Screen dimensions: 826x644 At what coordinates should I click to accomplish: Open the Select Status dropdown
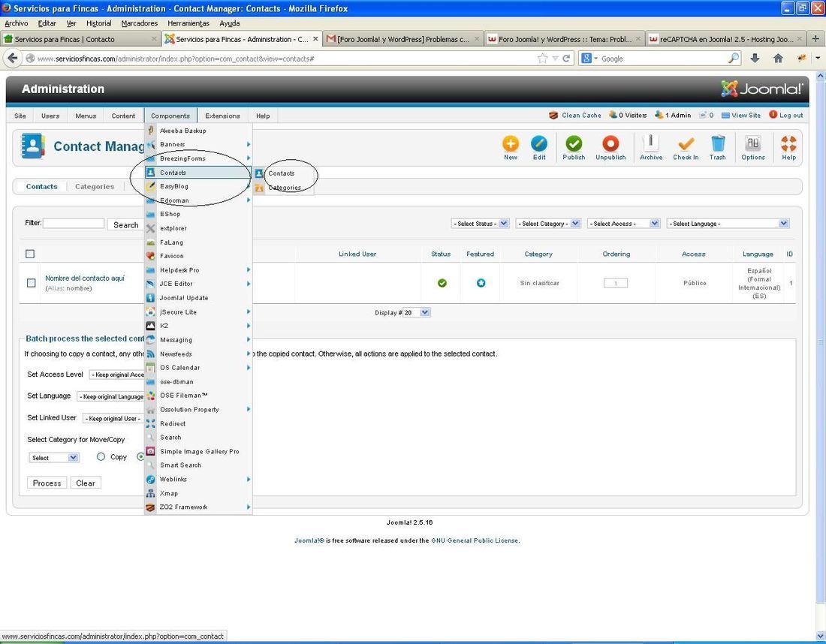480,223
